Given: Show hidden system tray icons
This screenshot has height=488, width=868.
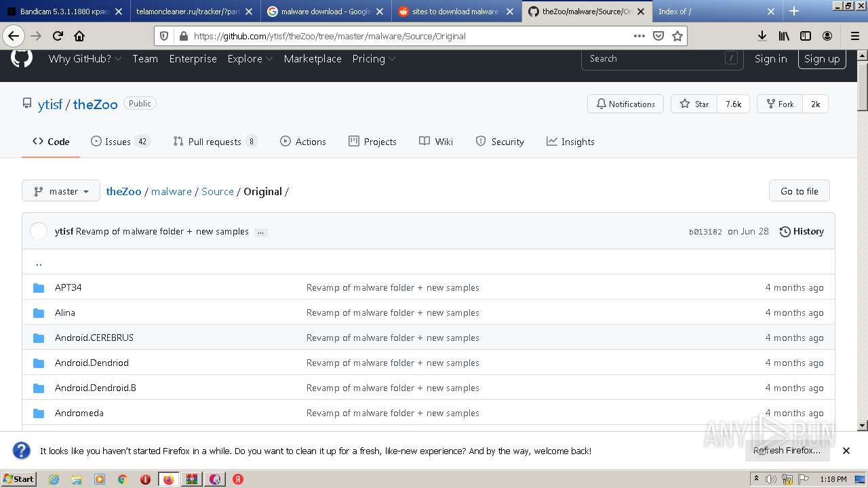Looking at the screenshot, I should tap(757, 479).
